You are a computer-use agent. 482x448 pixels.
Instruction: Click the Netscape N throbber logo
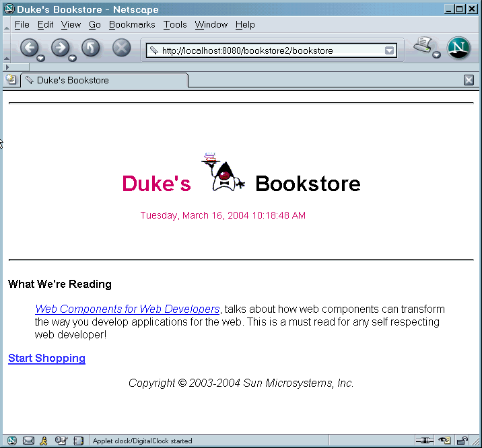(458, 48)
